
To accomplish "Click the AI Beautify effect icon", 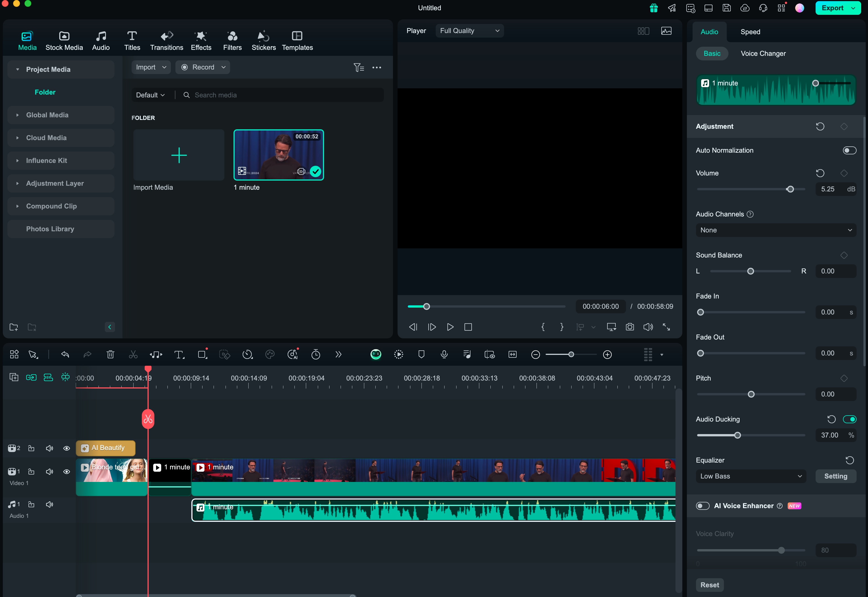I will pyautogui.click(x=84, y=448).
